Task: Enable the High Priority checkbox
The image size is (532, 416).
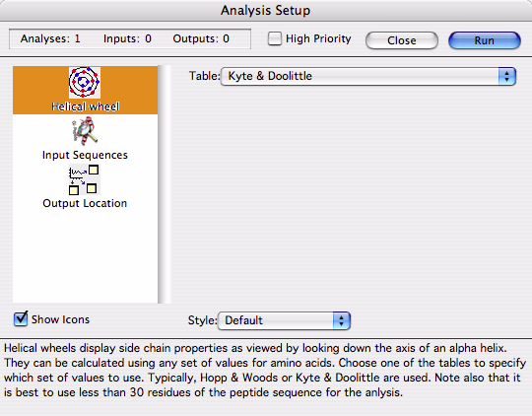Action: [275, 38]
